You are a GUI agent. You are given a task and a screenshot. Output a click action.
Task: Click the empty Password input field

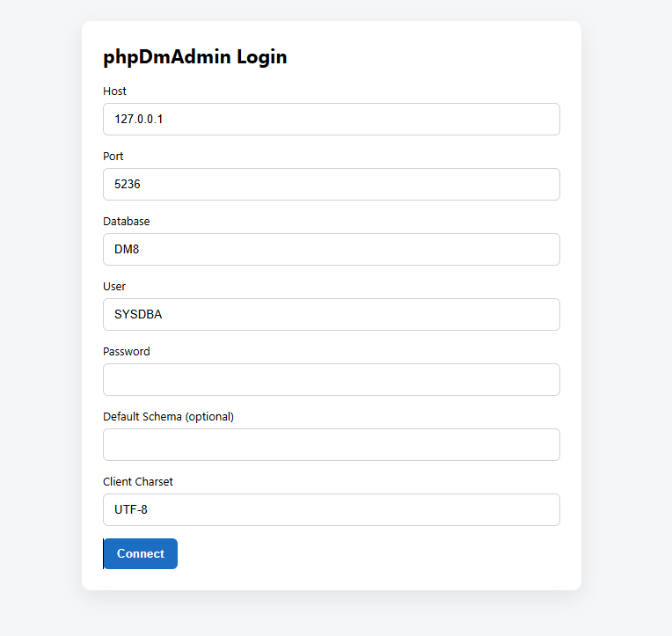pyautogui.click(x=331, y=380)
